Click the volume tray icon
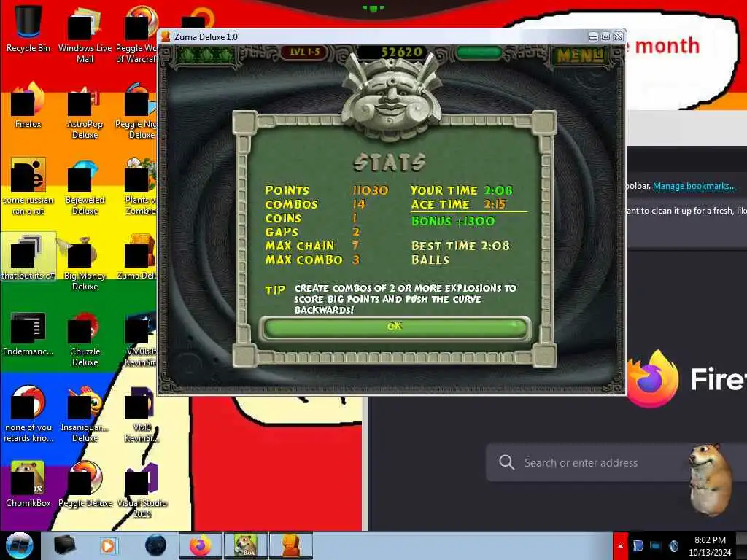Screen dimensions: 747x560 [673, 545]
